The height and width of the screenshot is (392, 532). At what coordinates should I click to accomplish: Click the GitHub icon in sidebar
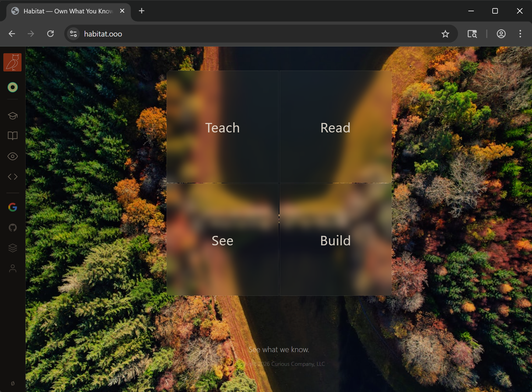[12, 227]
